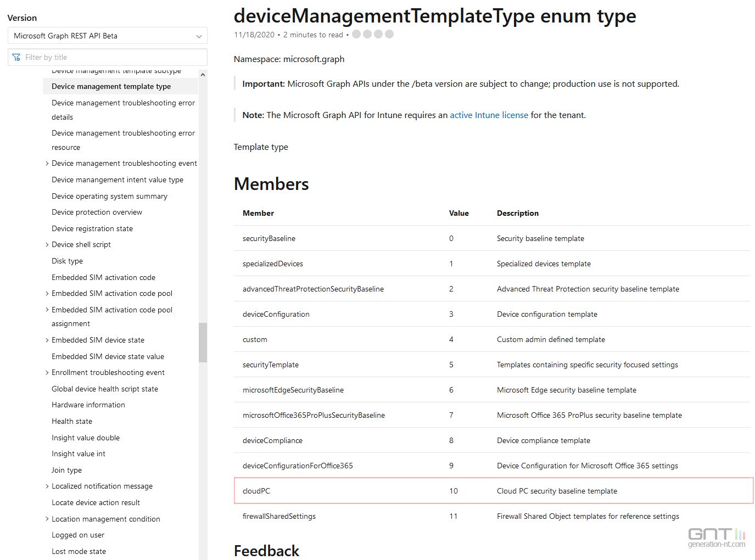Expand Device shell script node
The width and height of the screenshot is (755, 560).
click(47, 244)
